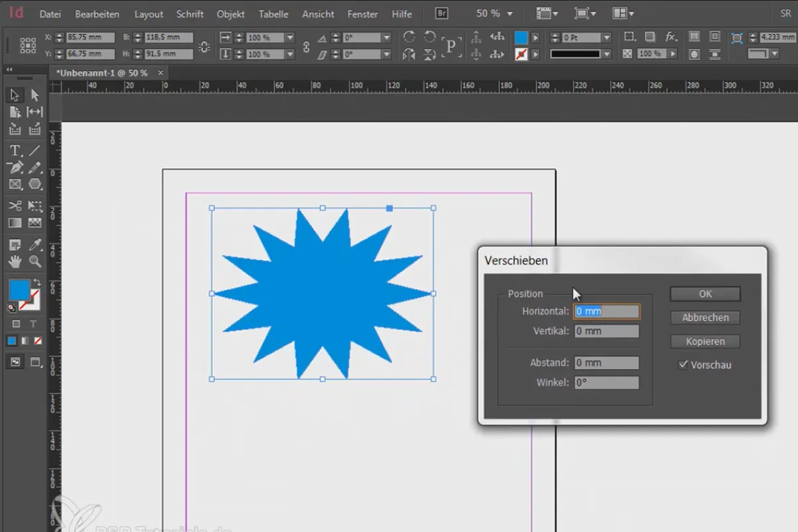Select the Zoom magnifier tool
Image resolution: width=798 pixels, height=532 pixels.
point(35,262)
